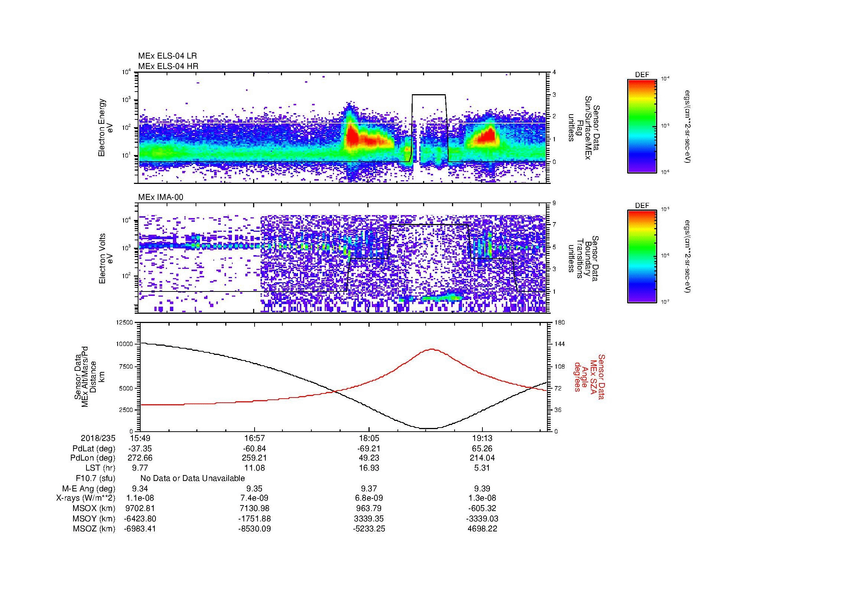
Task: Click the SZA axis tick '180'
Action: point(560,322)
